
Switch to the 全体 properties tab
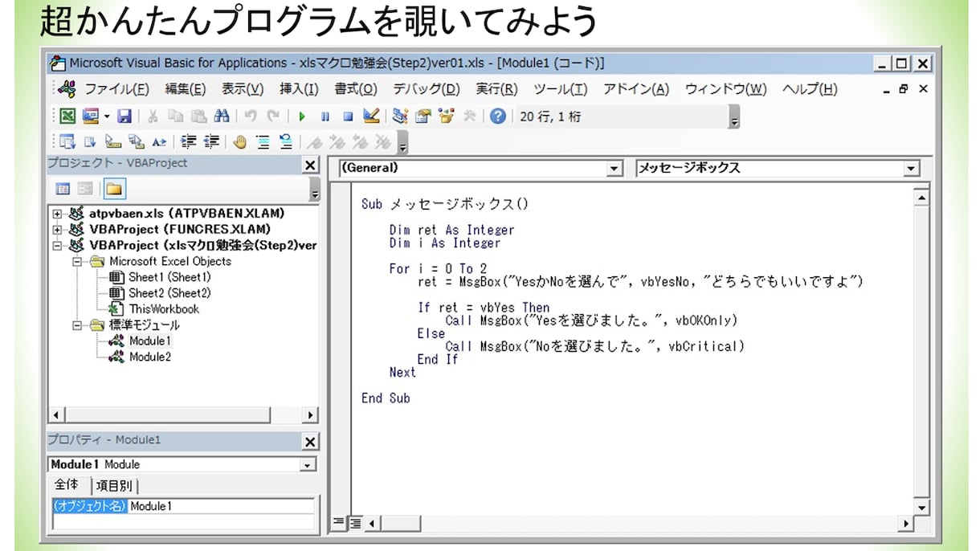click(66, 485)
